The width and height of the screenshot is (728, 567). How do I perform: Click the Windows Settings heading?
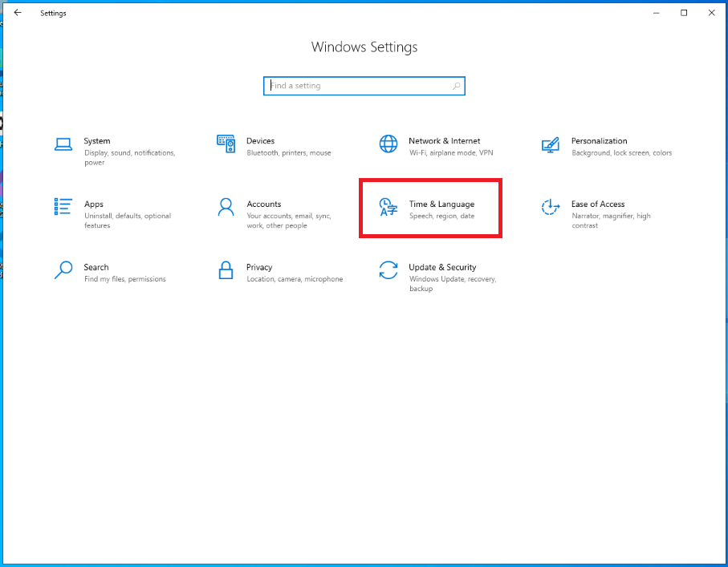point(364,47)
